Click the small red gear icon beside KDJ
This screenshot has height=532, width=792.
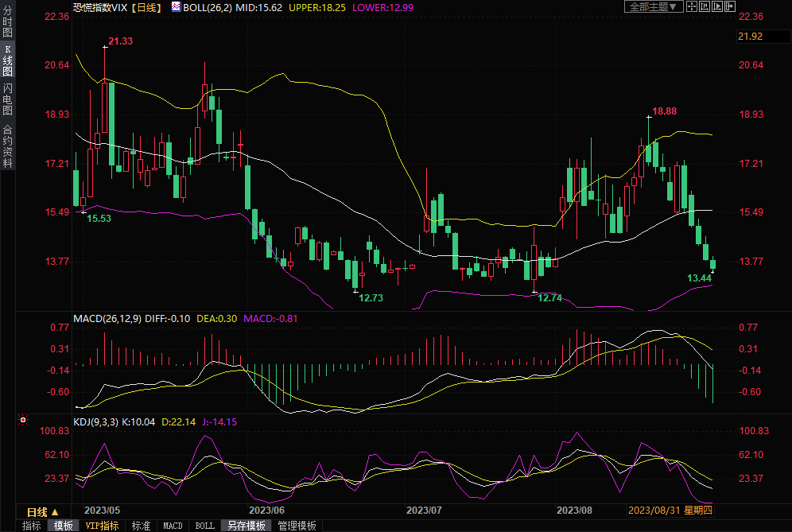tap(23, 420)
